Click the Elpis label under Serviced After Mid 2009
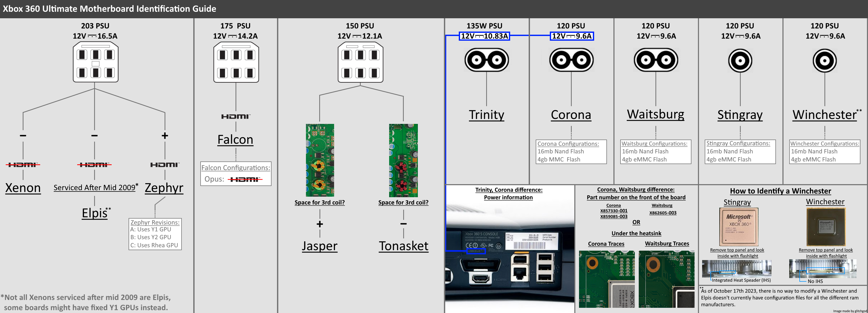Viewport: 868px width, 313px height. 95,213
